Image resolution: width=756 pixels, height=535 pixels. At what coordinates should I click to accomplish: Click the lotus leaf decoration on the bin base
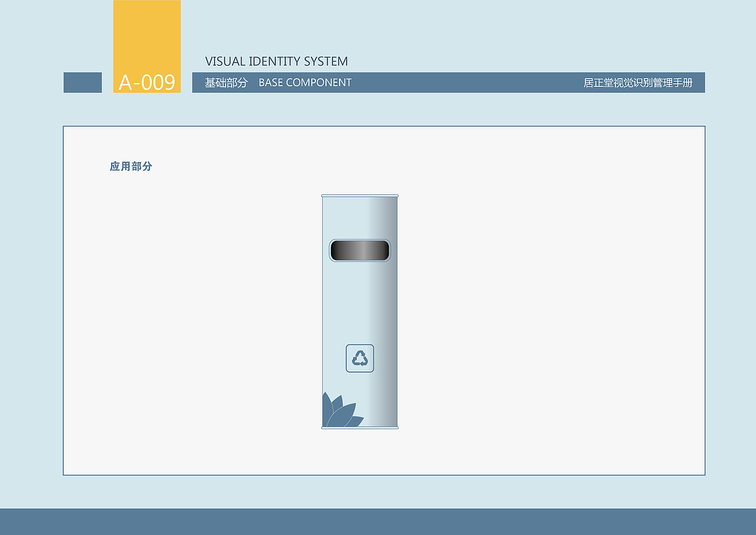pos(343,409)
